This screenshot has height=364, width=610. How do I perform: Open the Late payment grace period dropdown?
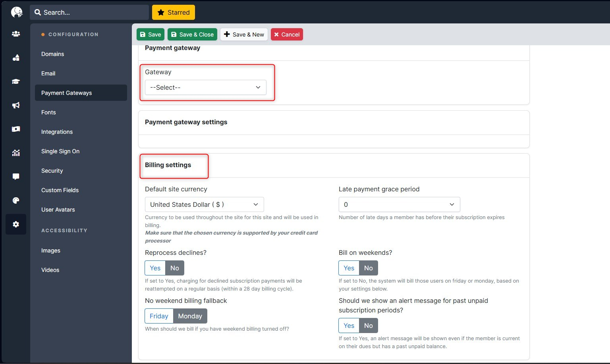(x=399, y=204)
